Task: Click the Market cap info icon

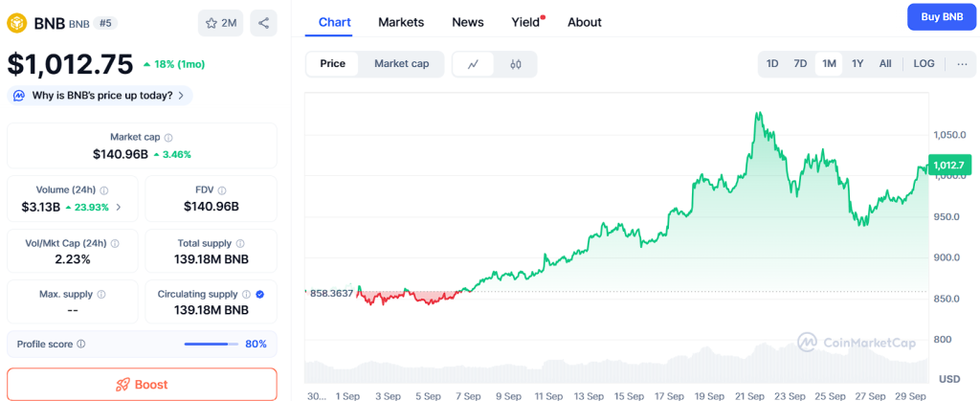Action: click(168, 138)
